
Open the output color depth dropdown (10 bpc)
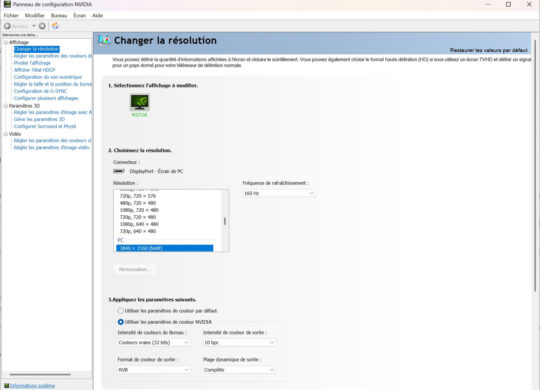(239, 342)
